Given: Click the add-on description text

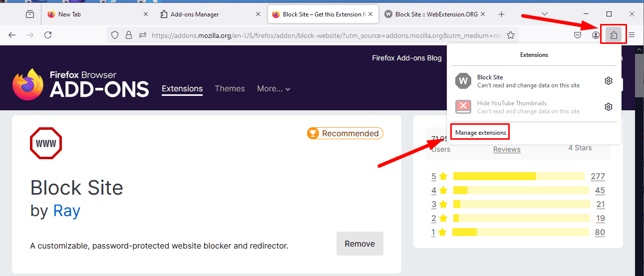Looking at the screenshot, I should point(159,246).
